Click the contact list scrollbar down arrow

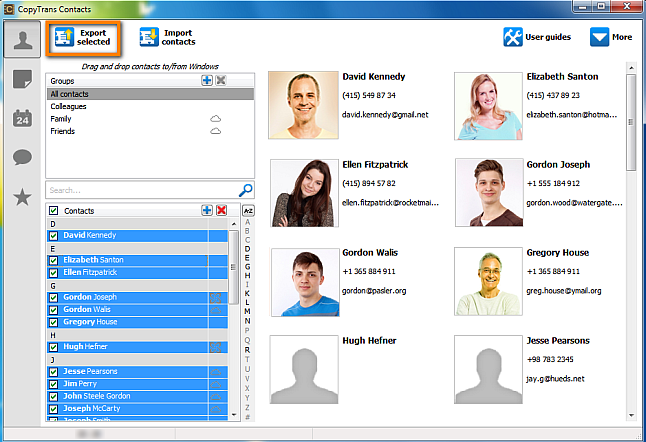234,415
